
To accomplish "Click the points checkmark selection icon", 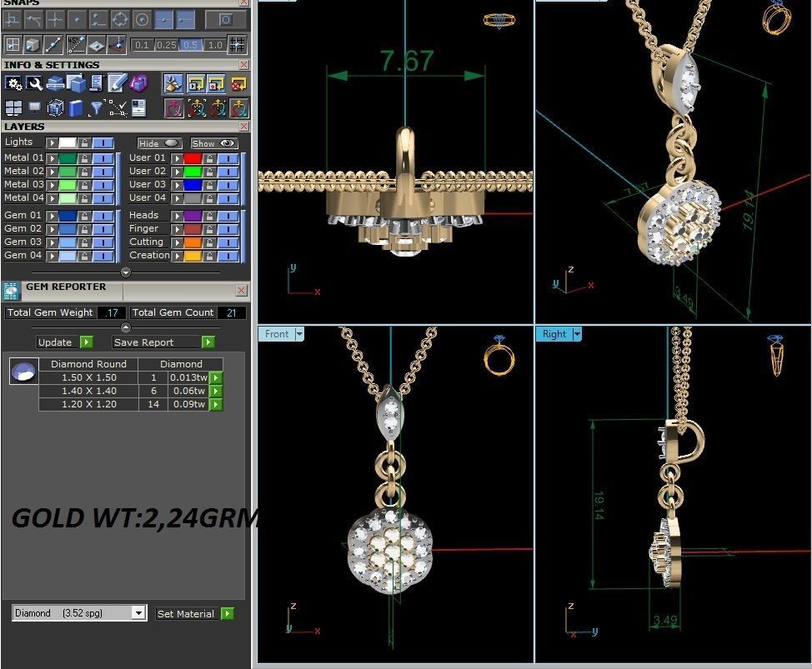I will pos(118,108).
